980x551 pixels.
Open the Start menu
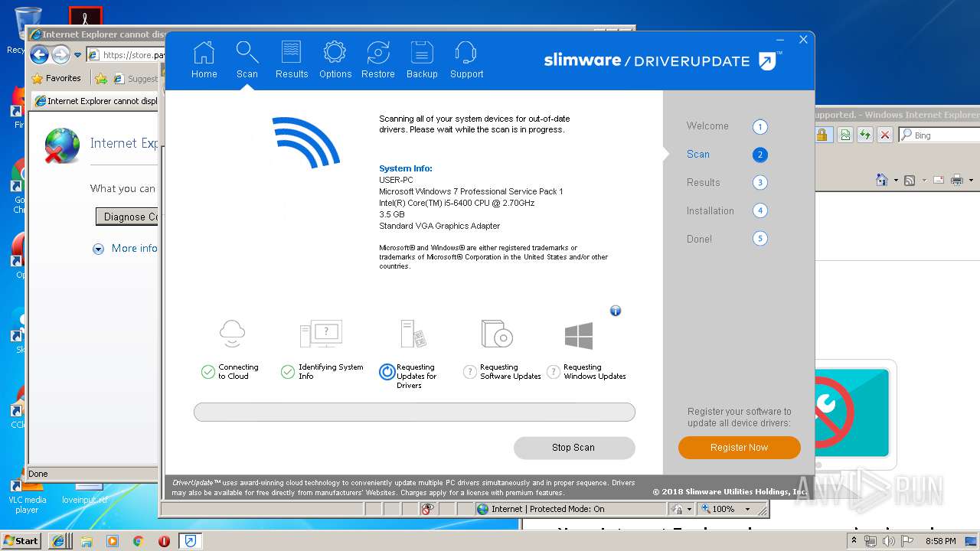click(x=21, y=540)
